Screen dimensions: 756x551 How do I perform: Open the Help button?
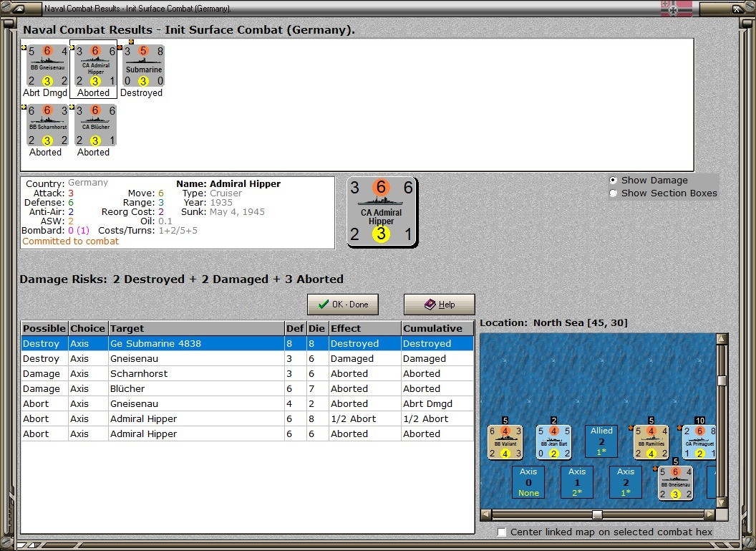click(x=440, y=305)
